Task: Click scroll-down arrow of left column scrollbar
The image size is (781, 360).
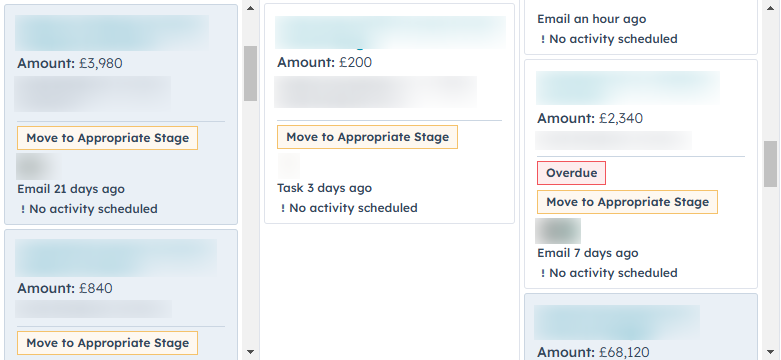Action: pos(251,352)
